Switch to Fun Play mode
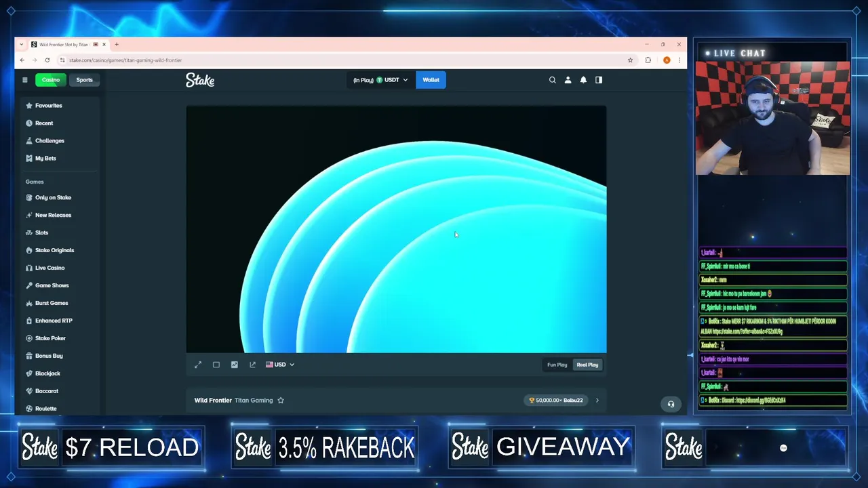Screen dimensions: 868x488 tap(557, 365)
